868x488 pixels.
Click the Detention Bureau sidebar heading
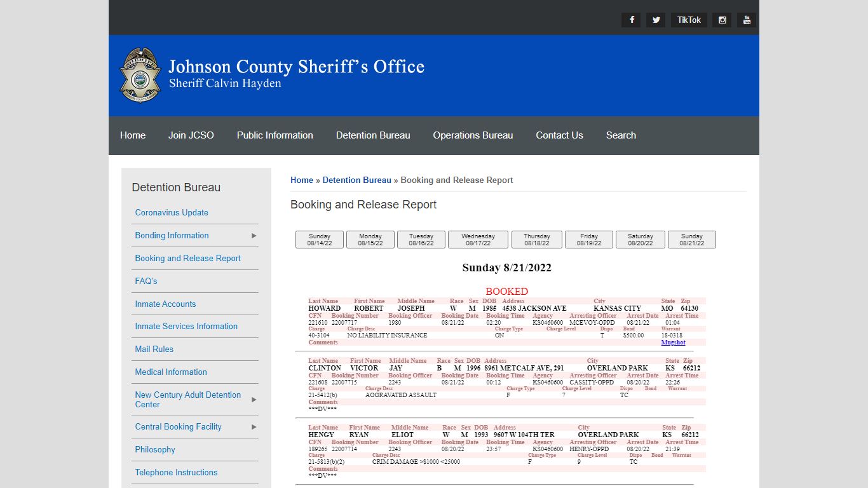[x=176, y=187]
